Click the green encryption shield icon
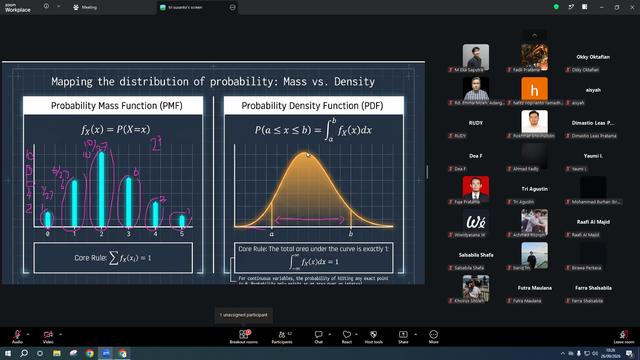The height and width of the screenshot is (360, 640). tap(556, 7)
